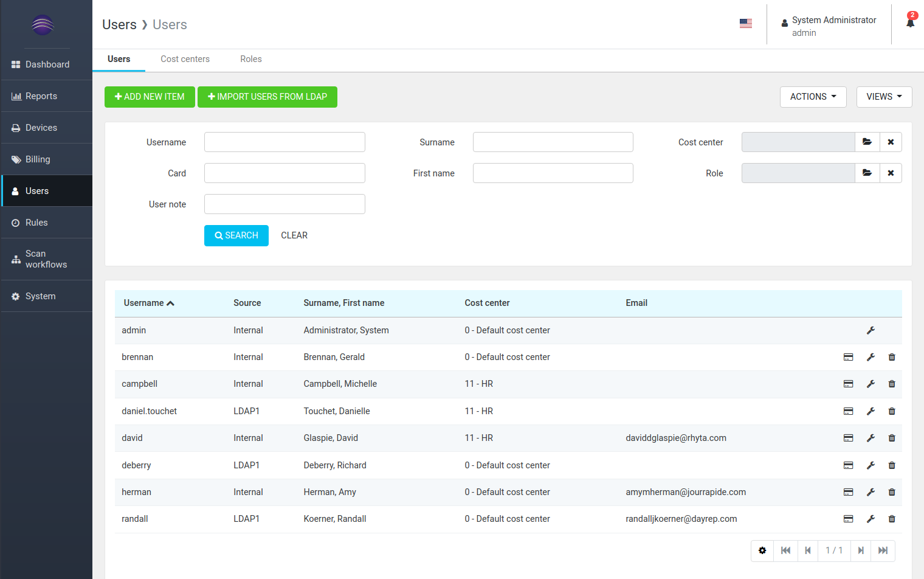The width and height of the screenshot is (924, 579).
Task: Browse cost center with folder icon
Action: pos(867,142)
